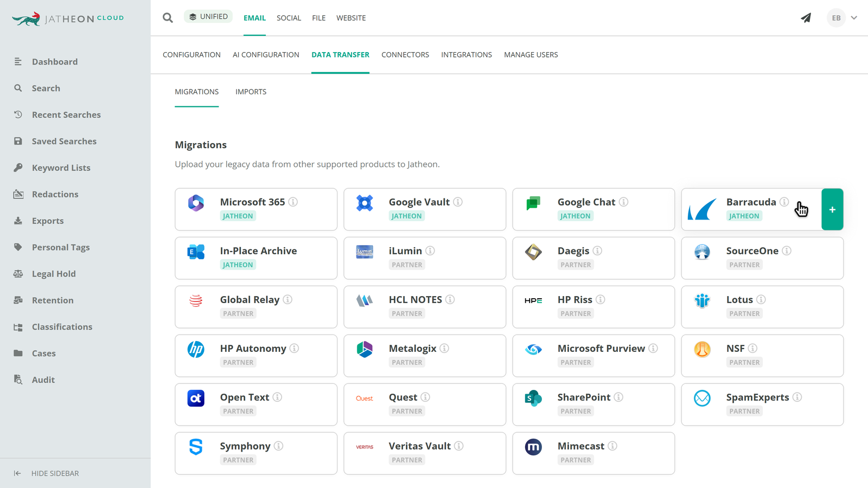This screenshot has width=868, height=488.
Task: Select the SOCIAL top tab
Action: point(289,18)
